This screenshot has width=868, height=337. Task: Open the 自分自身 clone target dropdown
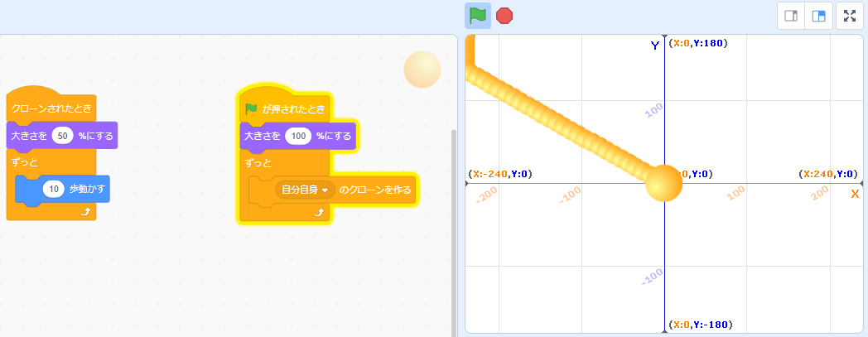coord(305,190)
